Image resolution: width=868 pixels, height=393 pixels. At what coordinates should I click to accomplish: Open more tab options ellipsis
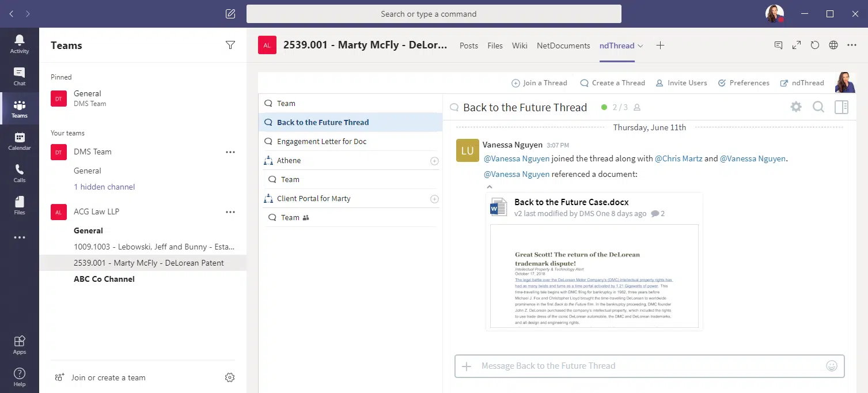(x=851, y=45)
